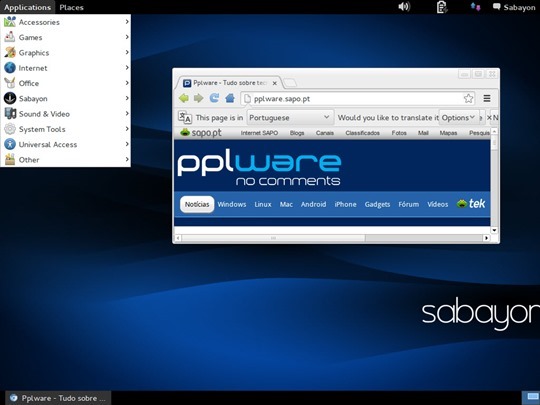Reload the page with the refresh icon
540x405 pixels.
214,98
